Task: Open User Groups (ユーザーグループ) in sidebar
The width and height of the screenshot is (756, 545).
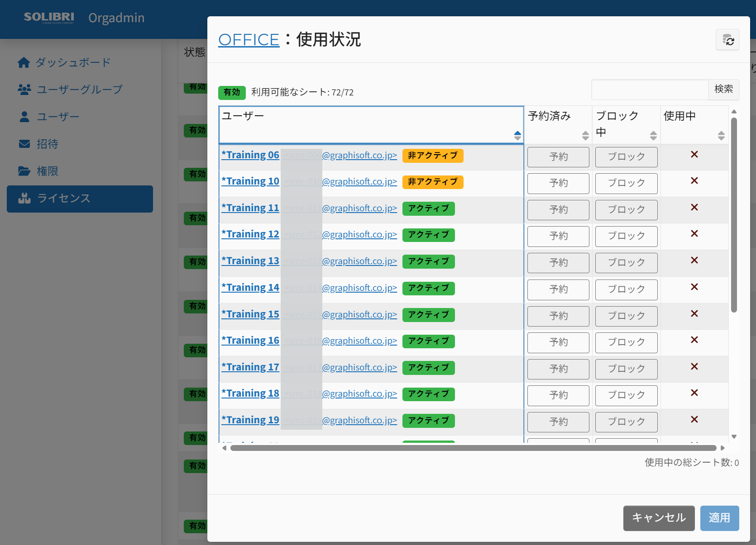Action: click(70, 90)
